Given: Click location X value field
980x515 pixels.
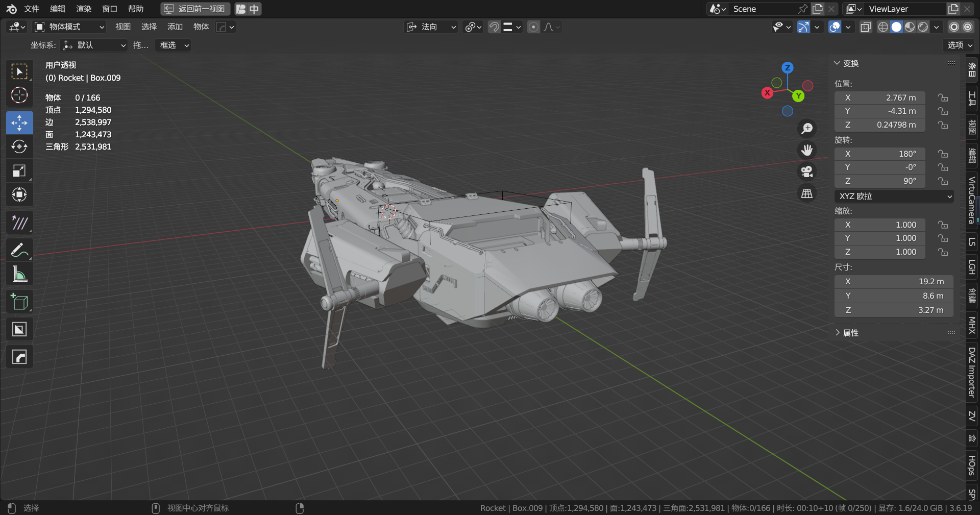Looking at the screenshot, I should (x=880, y=97).
